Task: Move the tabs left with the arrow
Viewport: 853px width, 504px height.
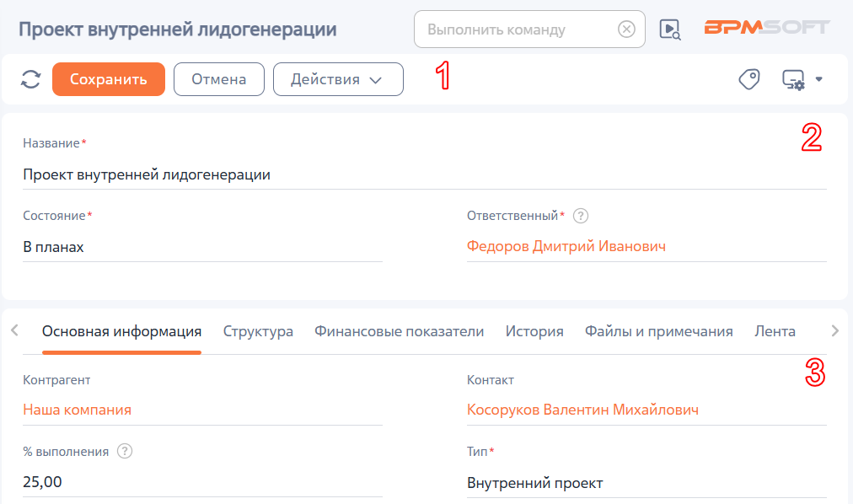Action: pos(14,330)
